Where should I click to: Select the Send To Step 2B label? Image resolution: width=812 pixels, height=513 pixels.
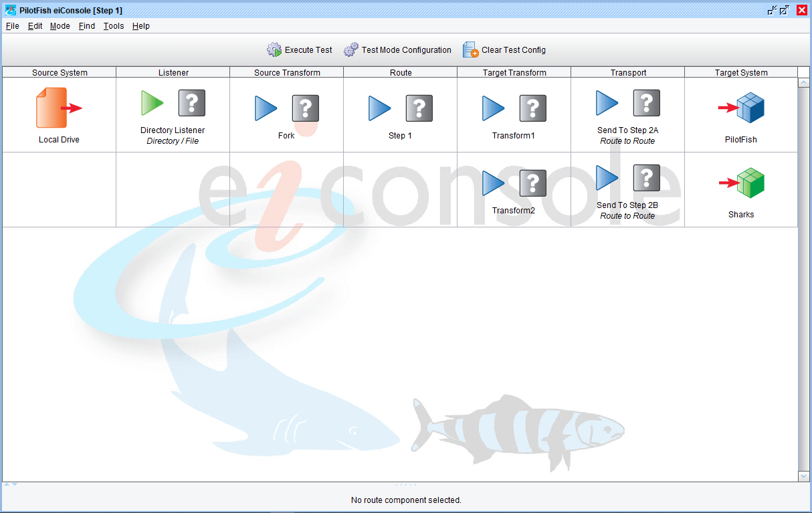point(627,205)
